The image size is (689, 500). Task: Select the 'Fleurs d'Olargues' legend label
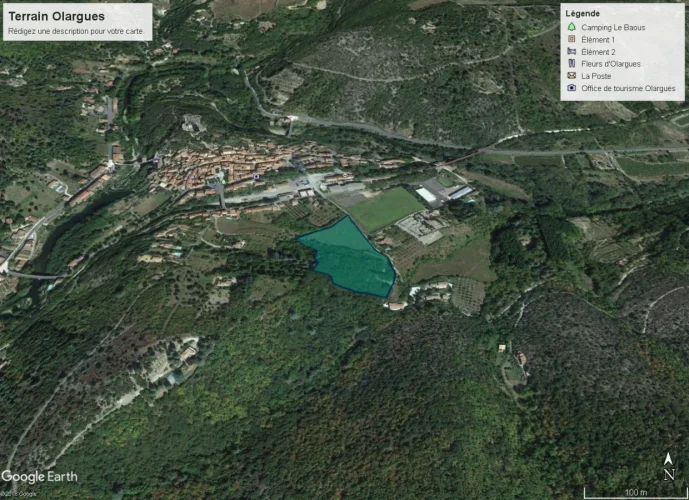611,64
